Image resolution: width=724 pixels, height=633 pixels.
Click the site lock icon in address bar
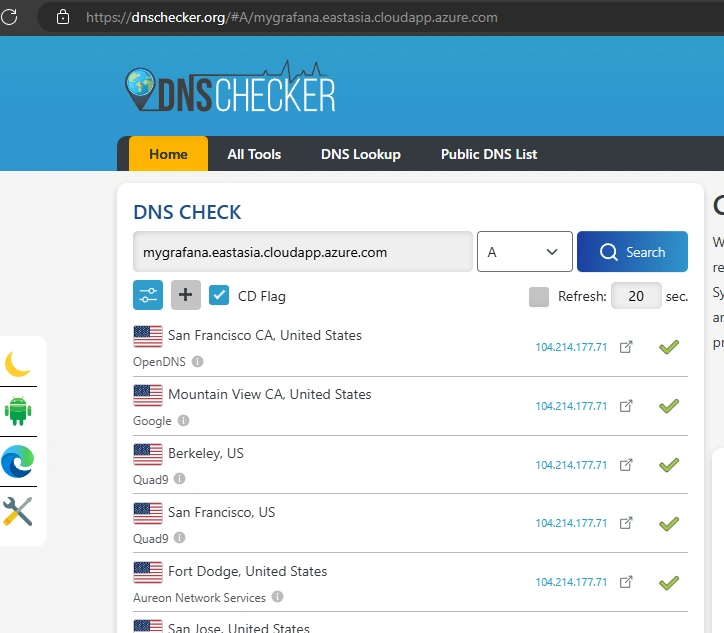click(63, 18)
